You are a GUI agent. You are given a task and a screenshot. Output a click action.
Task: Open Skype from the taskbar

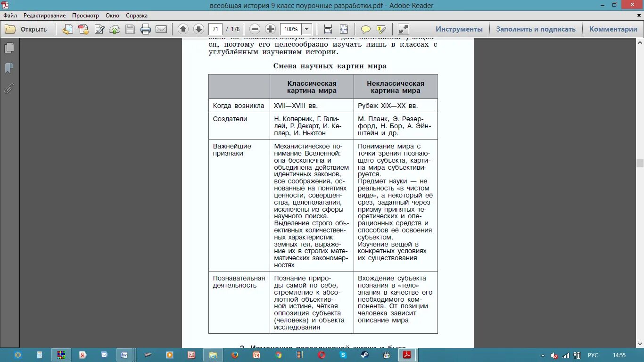pos(343,355)
